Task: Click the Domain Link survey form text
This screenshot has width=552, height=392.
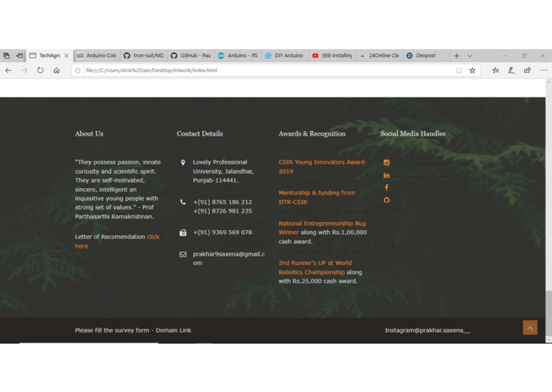Action: click(174, 330)
